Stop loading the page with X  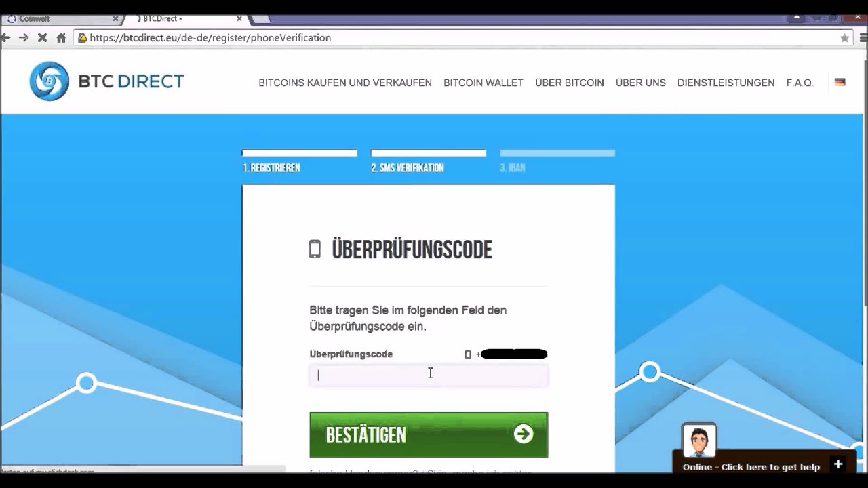click(42, 38)
